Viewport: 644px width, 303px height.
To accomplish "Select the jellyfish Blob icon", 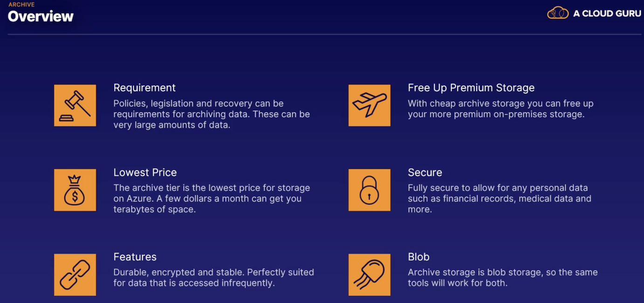I will coord(370,275).
